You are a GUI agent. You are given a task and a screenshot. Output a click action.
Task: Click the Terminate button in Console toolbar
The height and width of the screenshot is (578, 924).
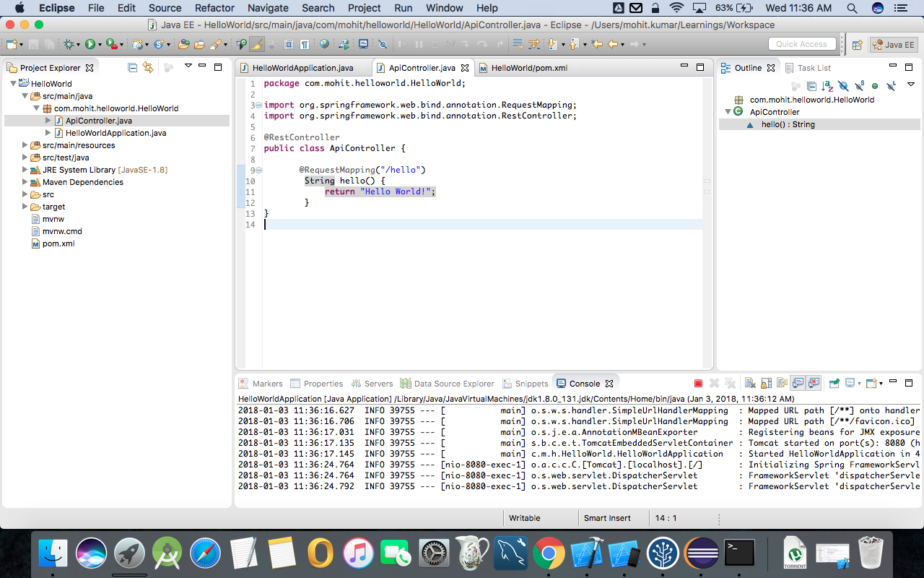[x=698, y=384]
